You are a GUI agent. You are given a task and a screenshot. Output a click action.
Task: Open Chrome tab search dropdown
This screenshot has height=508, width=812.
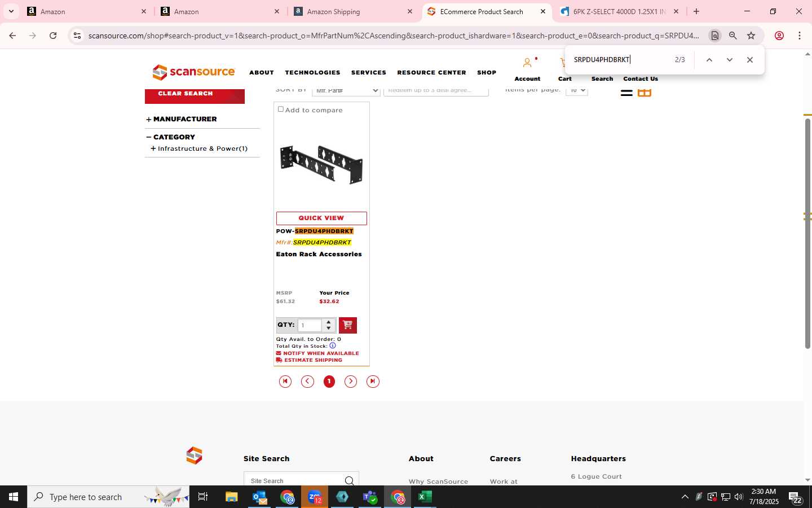click(11, 11)
